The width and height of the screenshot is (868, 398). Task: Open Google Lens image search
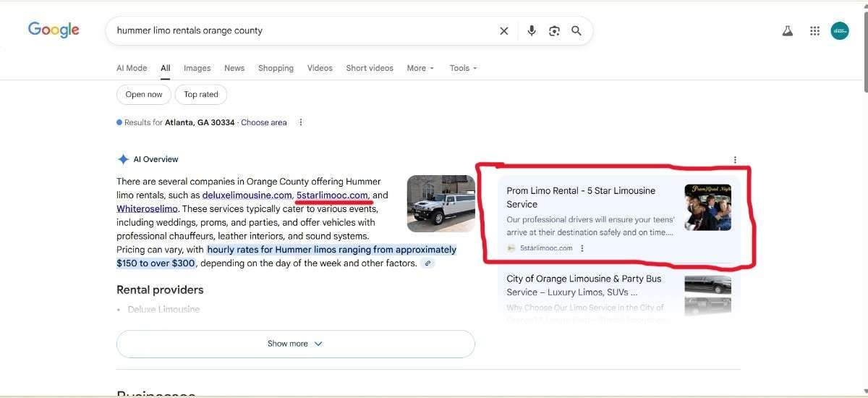click(x=554, y=30)
